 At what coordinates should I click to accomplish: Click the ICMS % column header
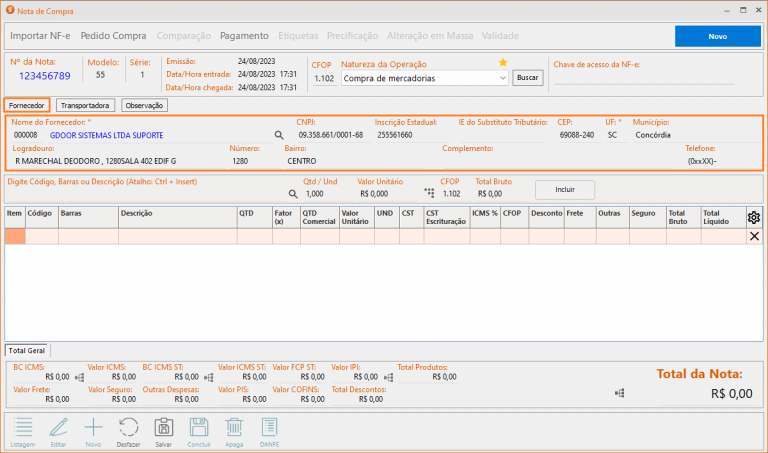pyautogui.click(x=485, y=217)
